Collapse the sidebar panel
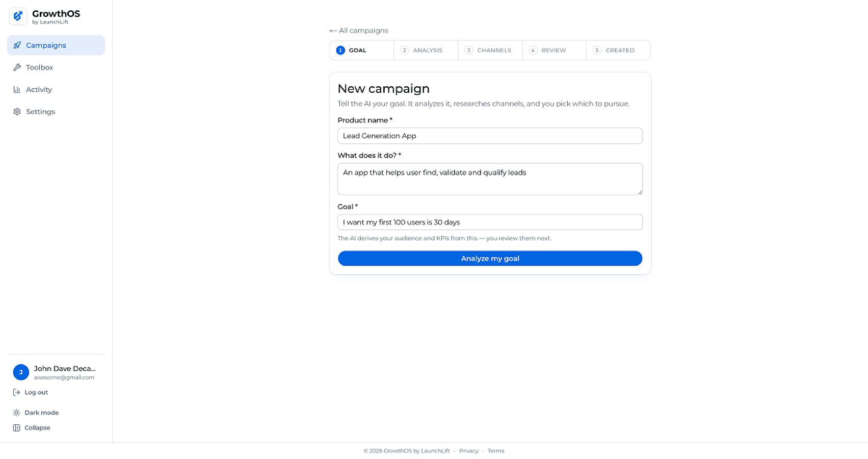868x459 pixels. tap(32, 428)
